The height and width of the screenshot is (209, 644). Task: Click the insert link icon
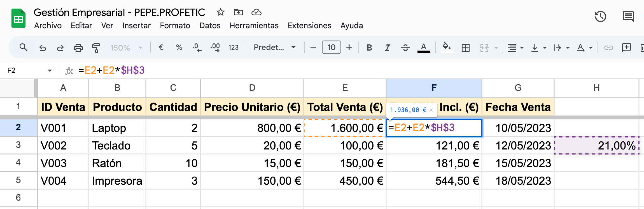608,48
